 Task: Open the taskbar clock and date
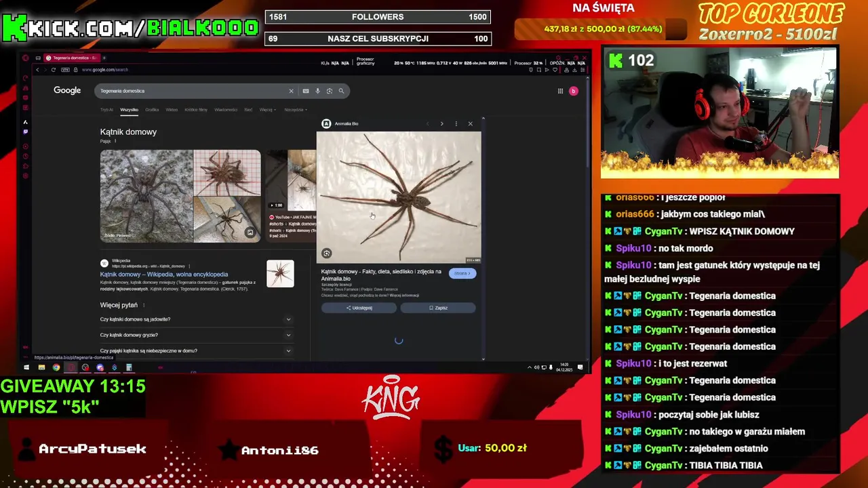(x=564, y=367)
